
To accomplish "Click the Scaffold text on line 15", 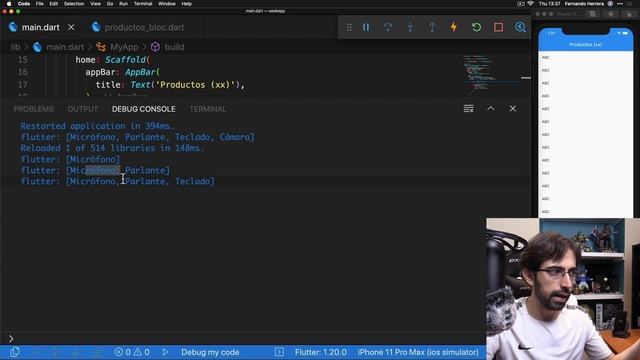I will [x=125, y=60].
